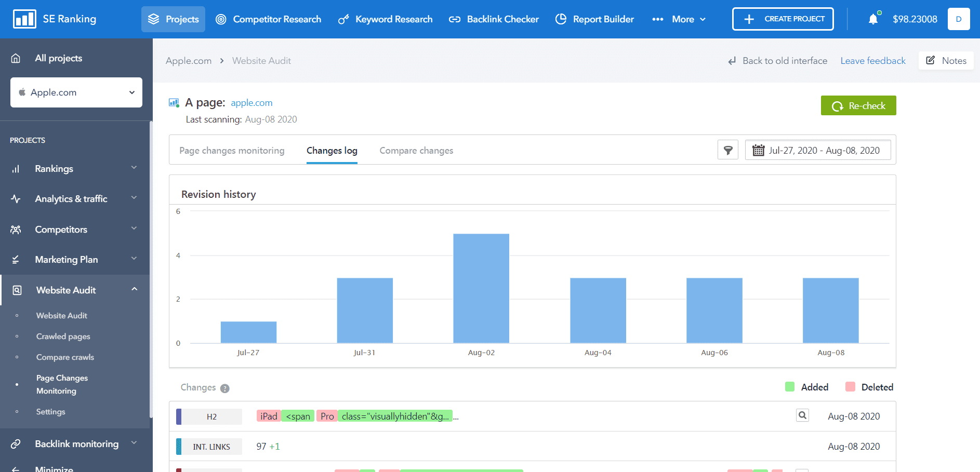Open the Projects tab in top bar
This screenshot has width=980, height=472.
coord(173,19)
